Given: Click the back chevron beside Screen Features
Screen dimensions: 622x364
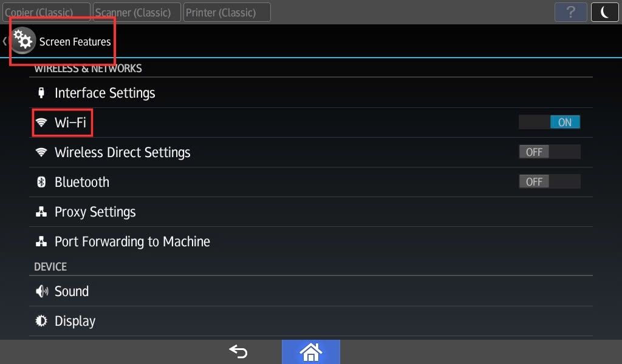Looking at the screenshot, I should pyautogui.click(x=4, y=41).
